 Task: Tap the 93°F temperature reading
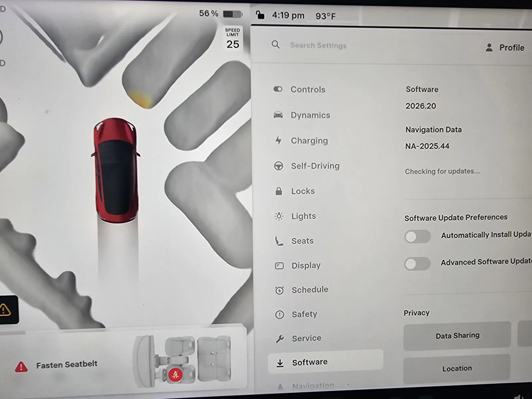pos(326,16)
